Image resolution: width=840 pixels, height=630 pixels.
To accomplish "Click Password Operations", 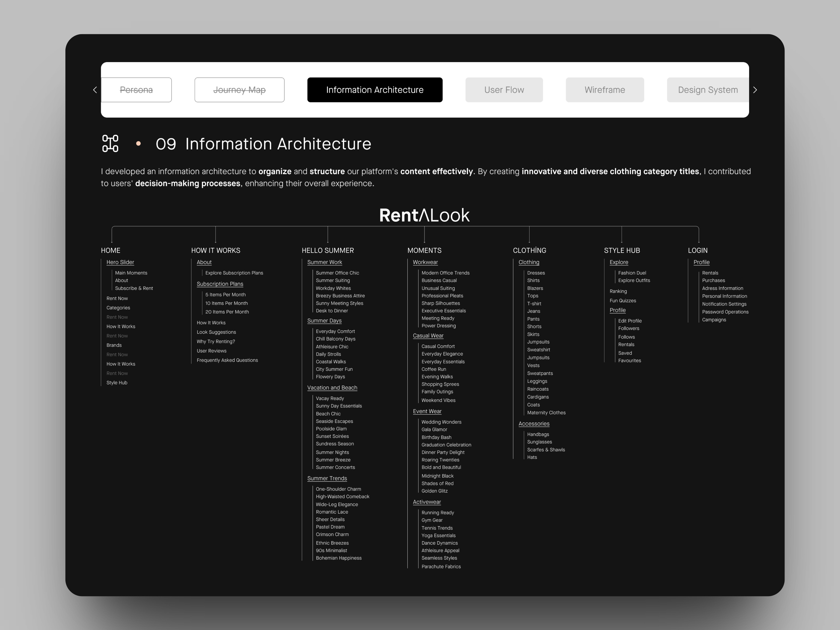I will point(725,312).
